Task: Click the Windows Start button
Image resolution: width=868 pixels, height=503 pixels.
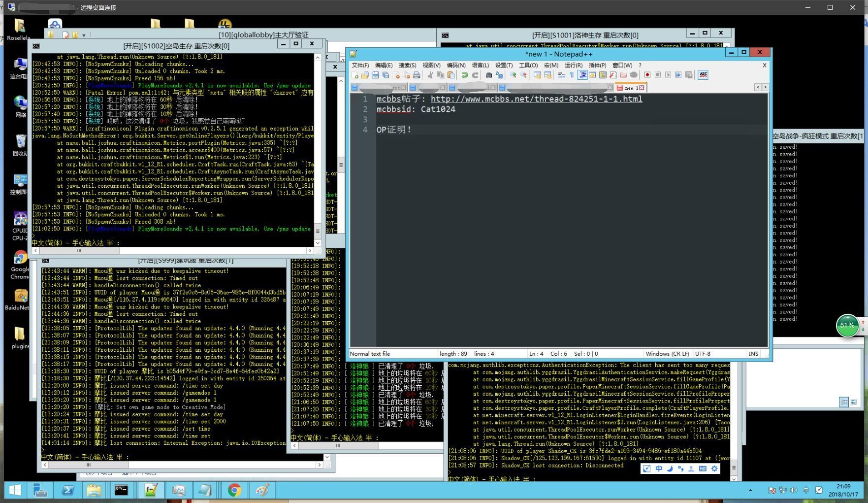Action: [x=15, y=490]
